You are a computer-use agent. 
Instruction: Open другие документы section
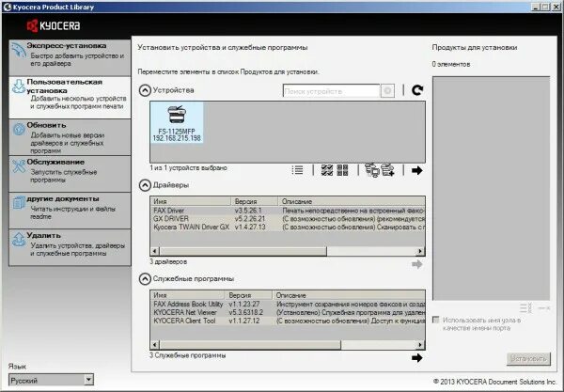[70, 211]
